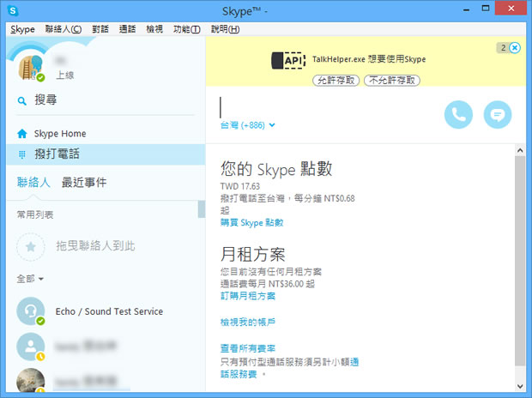
Task: Click your profile avatar picture
Action: coord(31,68)
